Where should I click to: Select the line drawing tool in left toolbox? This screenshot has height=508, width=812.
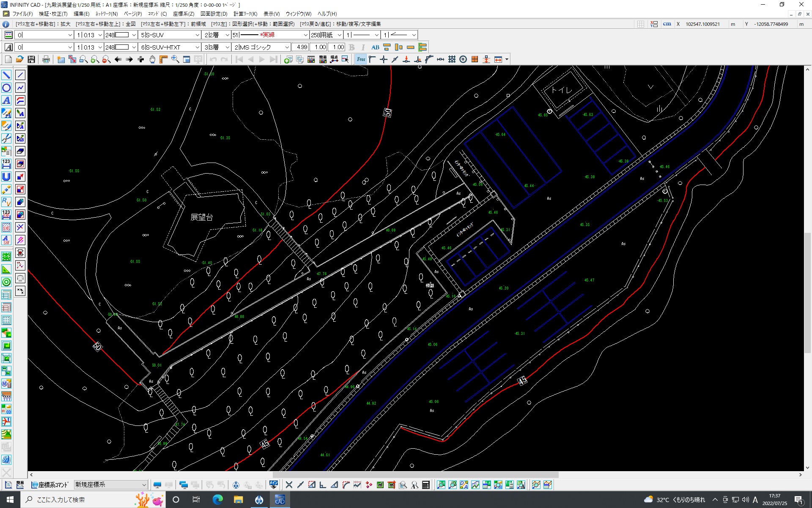click(x=6, y=75)
